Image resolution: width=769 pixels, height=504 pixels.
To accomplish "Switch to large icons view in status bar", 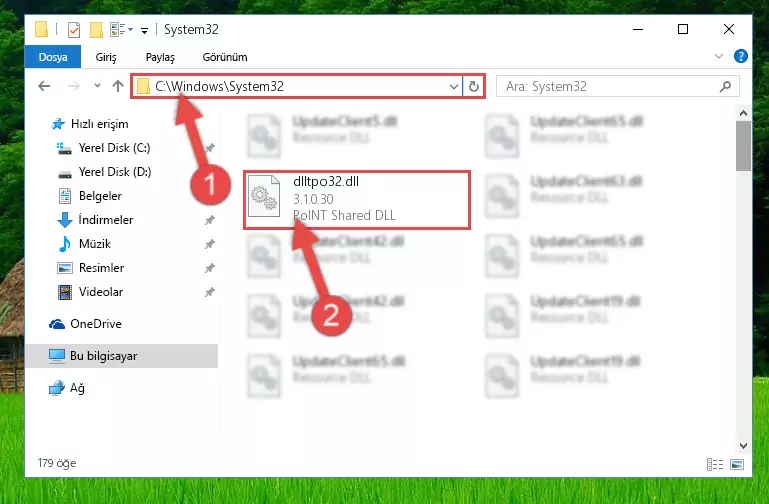I will 737,464.
